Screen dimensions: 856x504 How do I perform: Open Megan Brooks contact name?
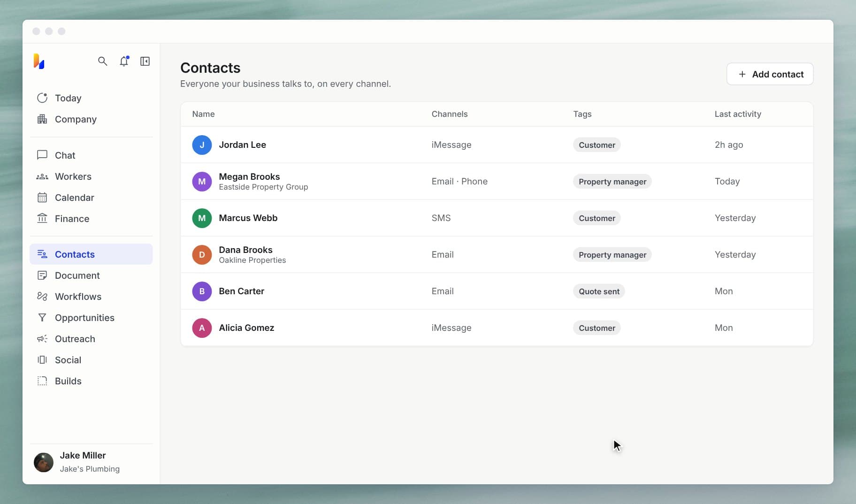249,176
